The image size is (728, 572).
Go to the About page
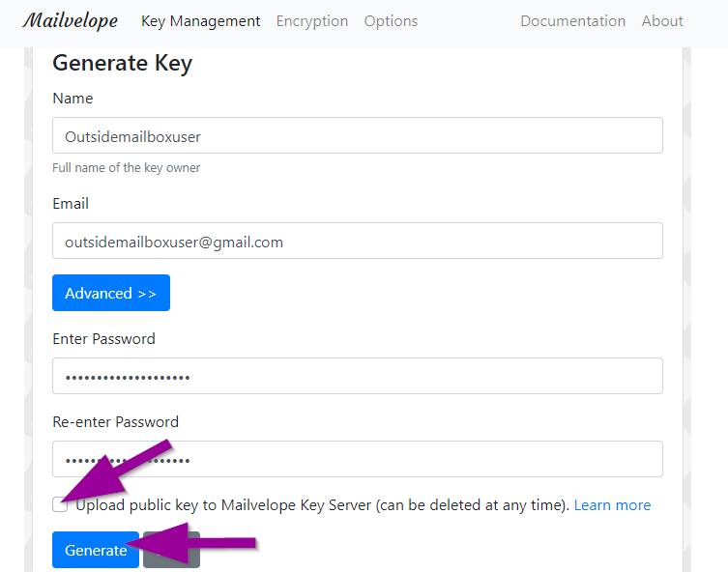point(662,21)
